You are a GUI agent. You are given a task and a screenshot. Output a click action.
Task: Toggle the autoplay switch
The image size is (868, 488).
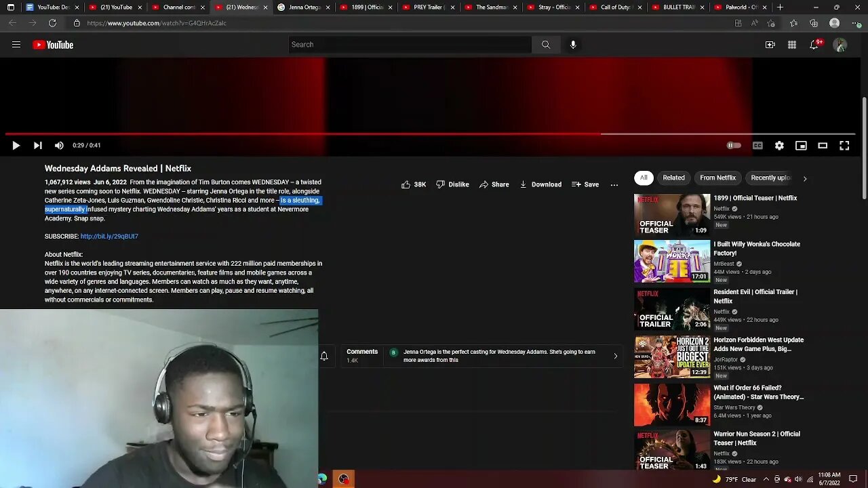(x=734, y=145)
